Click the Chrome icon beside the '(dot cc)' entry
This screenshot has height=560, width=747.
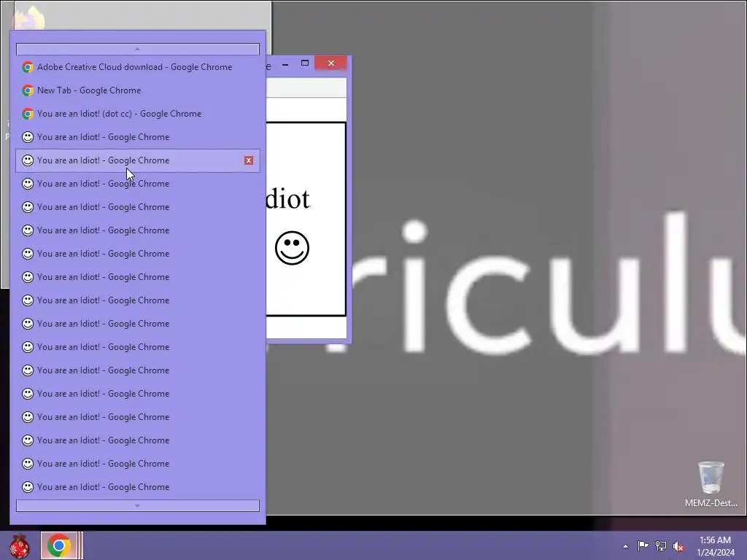(x=28, y=114)
